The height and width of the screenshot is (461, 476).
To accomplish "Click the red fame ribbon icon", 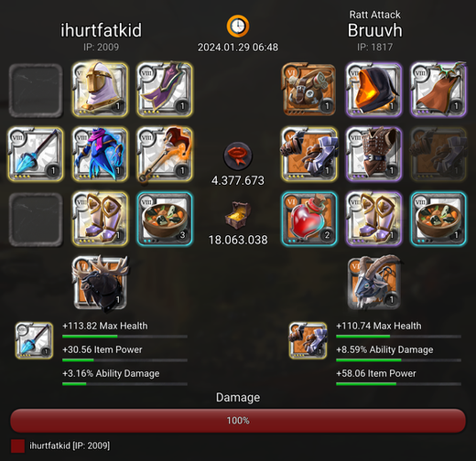I will [x=238, y=155].
